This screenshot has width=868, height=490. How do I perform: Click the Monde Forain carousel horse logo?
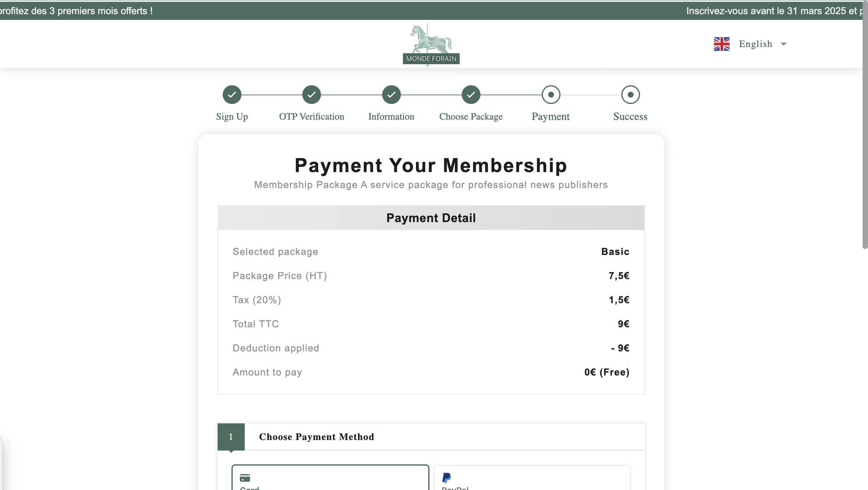coord(431,45)
